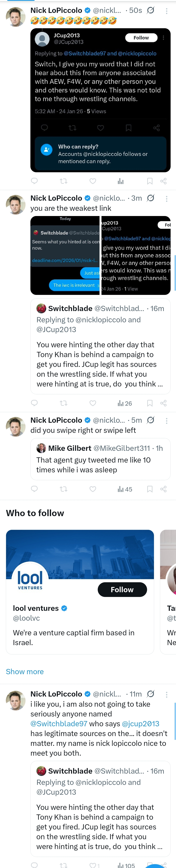The height and width of the screenshot is (868, 176).
Task: Open three-dot menu on the 3m-old post
Action: click(x=167, y=199)
